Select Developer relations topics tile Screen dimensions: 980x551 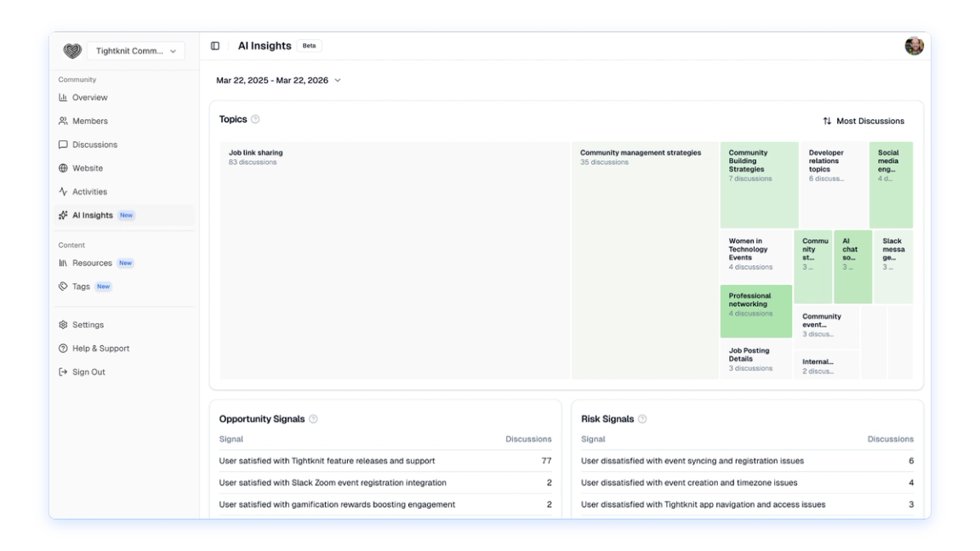pyautogui.click(x=834, y=185)
